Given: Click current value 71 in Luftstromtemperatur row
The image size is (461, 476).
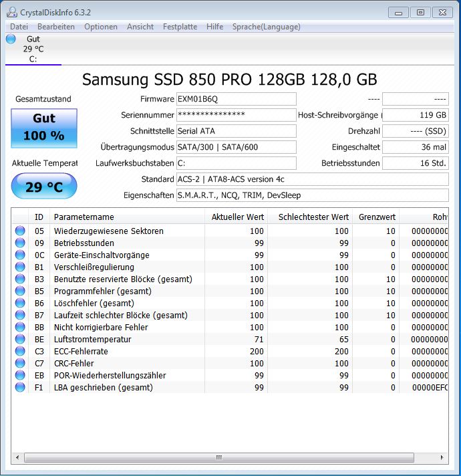Looking at the screenshot, I should click(x=259, y=340).
